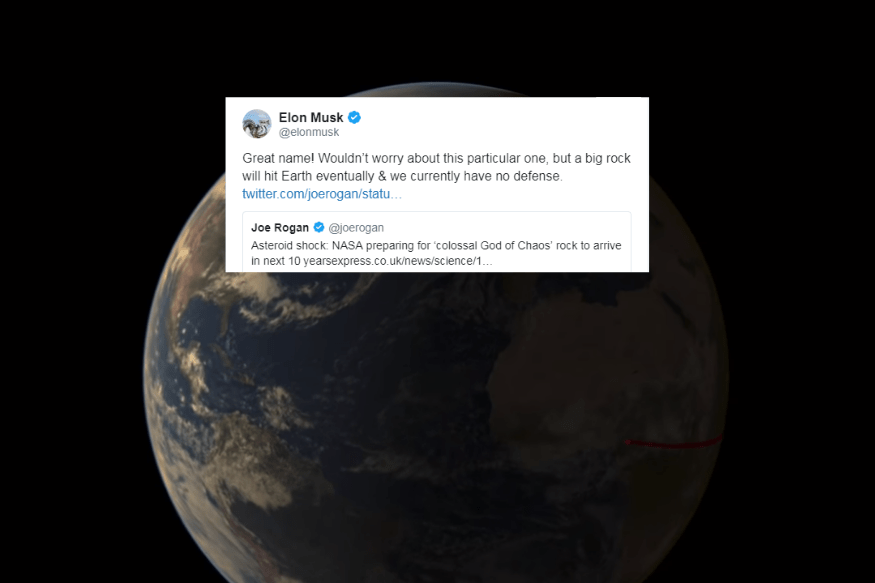Viewport: 875px width, 583px height.
Task: Click the African continent on the globe
Action: [603, 379]
